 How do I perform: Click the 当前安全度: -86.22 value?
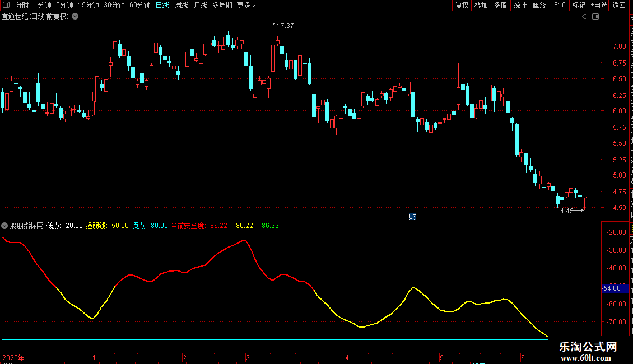tap(199, 226)
